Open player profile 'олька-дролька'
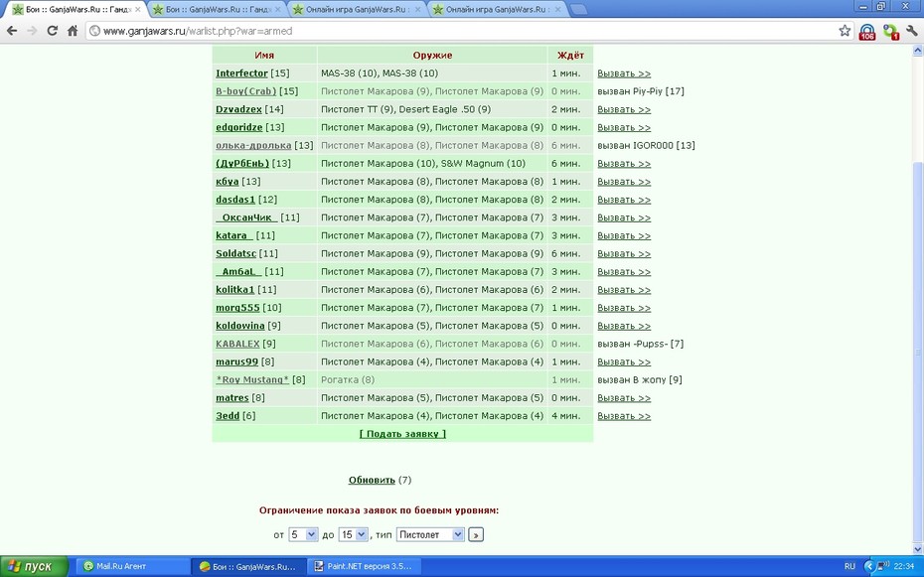The height and width of the screenshot is (577, 924). click(x=253, y=145)
